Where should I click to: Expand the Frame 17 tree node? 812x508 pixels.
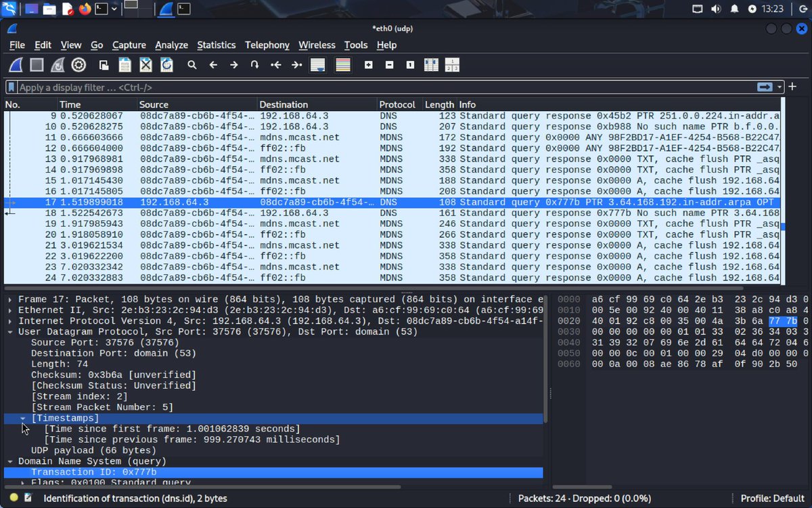(10, 299)
